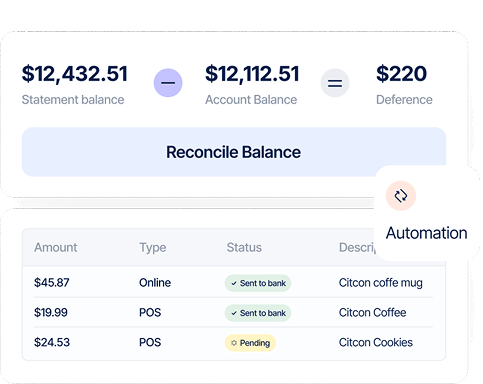Click the grey equals sign icon
The width and height of the screenshot is (483, 384).
pos(335,83)
